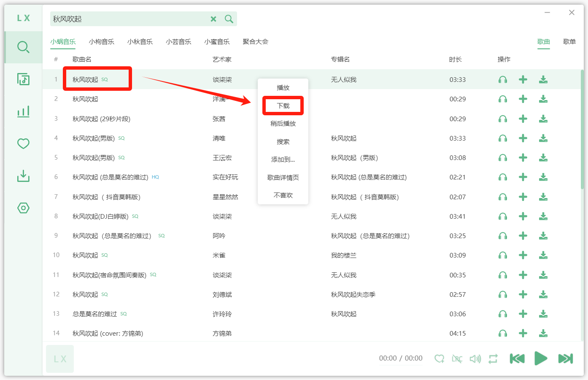Switch to the 歌单 results view
The image size is (588, 380).
click(x=569, y=42)
